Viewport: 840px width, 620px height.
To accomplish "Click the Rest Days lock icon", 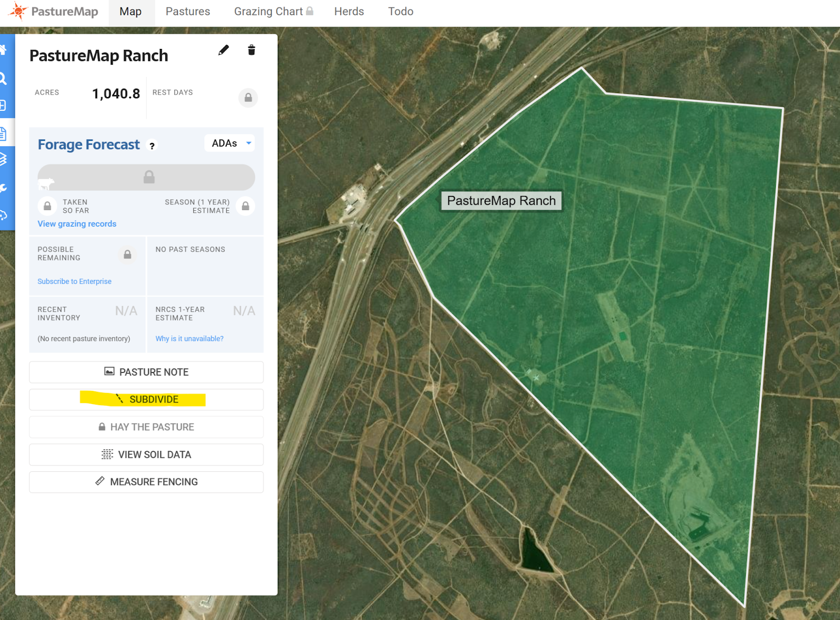I will [x=248, y=98].
